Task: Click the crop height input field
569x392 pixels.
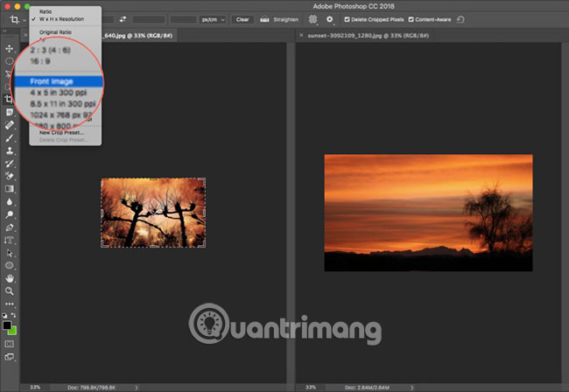Action: (149, 19)
